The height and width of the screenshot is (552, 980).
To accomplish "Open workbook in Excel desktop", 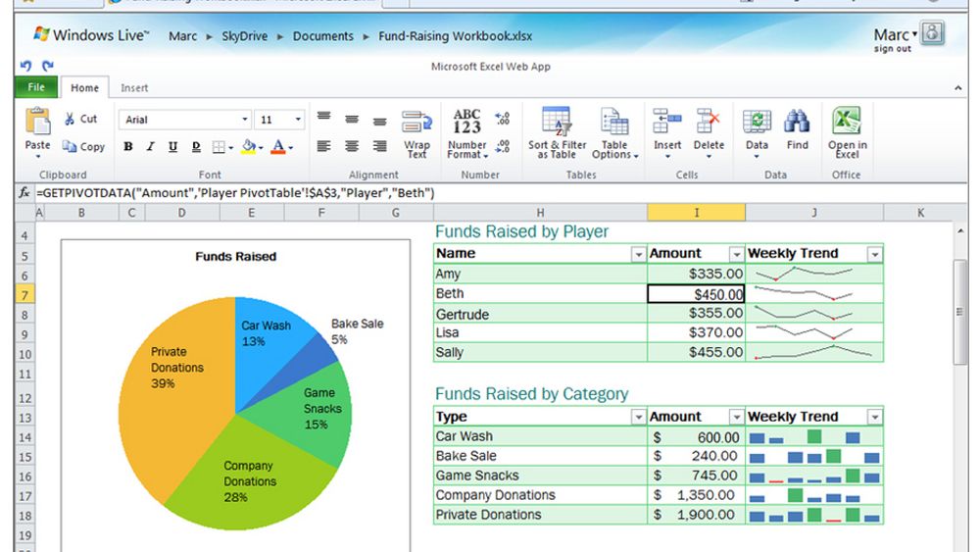I will [847, 133].
